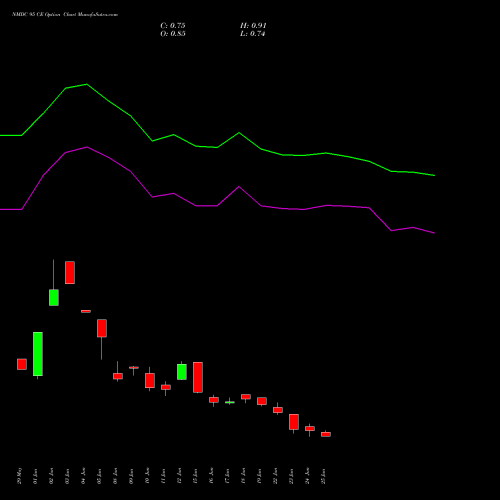Click the 24 Jun date axis label
The height and width of the screenshot is (500, 500).
click(x=307, y=476)
